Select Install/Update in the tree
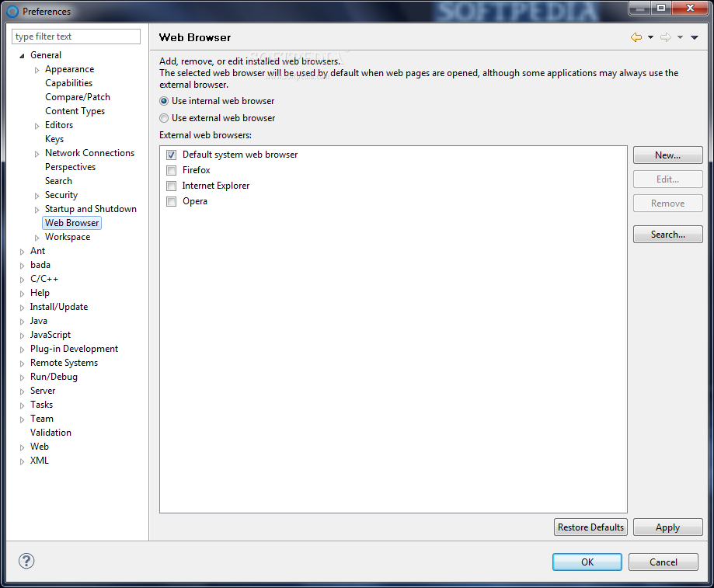 [59, 307]
